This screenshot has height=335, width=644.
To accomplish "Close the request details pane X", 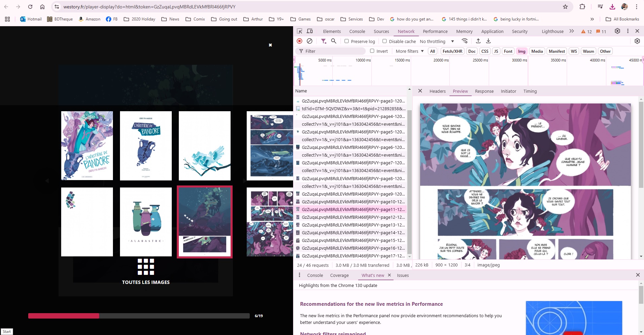I will pos(420,91).
